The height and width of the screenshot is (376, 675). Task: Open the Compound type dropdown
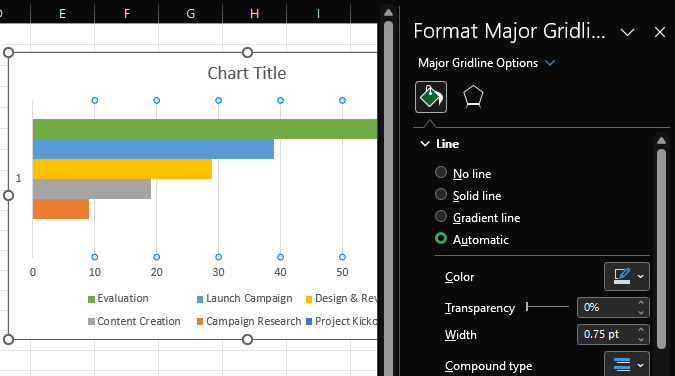coord(627,364)
